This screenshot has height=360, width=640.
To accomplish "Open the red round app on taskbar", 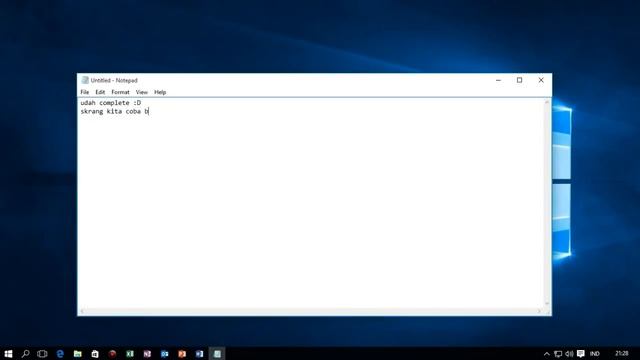I will tap(112, 353).
